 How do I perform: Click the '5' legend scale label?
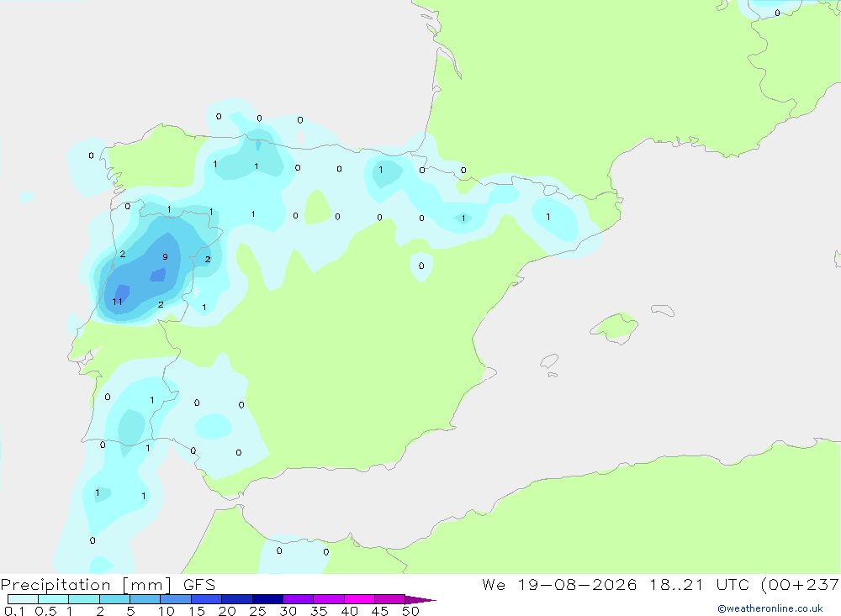coord(130,611)
